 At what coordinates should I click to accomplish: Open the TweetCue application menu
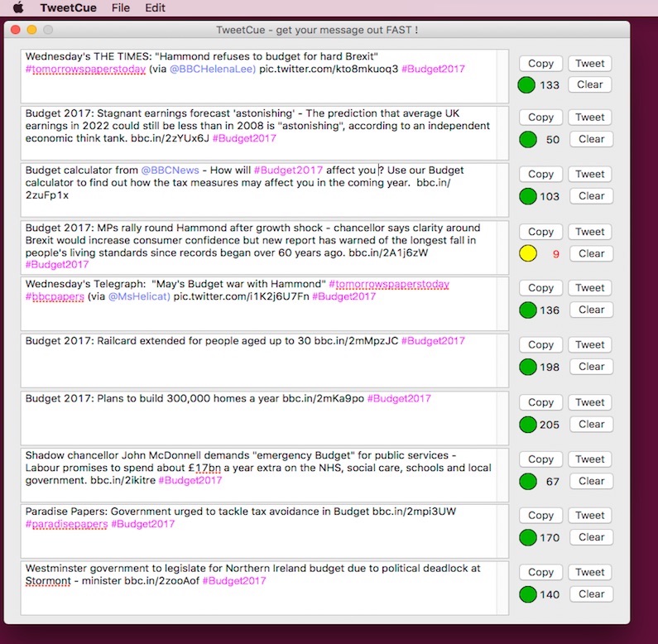69,7
